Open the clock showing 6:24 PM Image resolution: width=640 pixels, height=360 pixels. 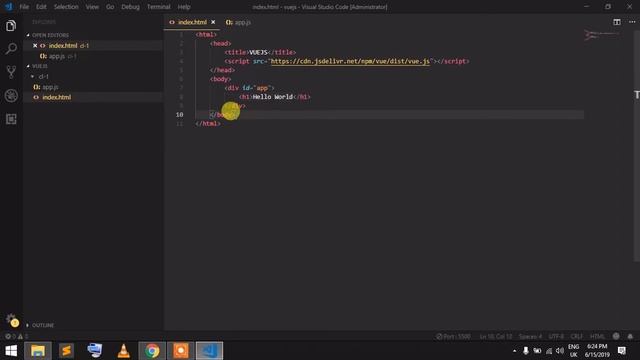pyautogui.click(x=597, y=351)
